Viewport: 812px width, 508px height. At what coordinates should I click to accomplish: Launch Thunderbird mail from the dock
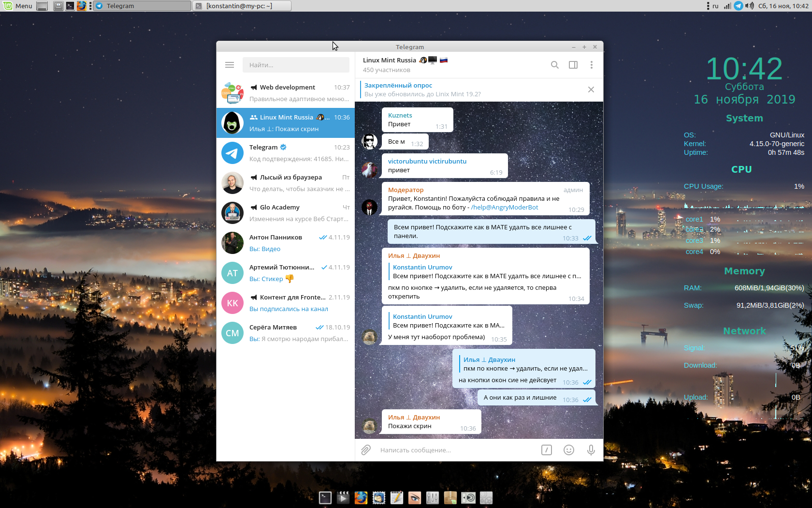coord(379,497)
